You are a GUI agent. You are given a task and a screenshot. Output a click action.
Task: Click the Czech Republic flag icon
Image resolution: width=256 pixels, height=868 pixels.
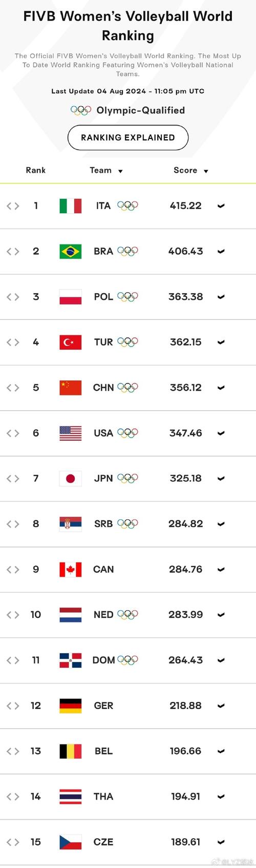(70, 842)
